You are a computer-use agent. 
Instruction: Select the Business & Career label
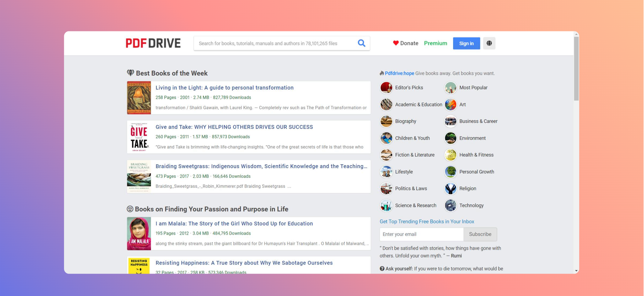point(478,121)
